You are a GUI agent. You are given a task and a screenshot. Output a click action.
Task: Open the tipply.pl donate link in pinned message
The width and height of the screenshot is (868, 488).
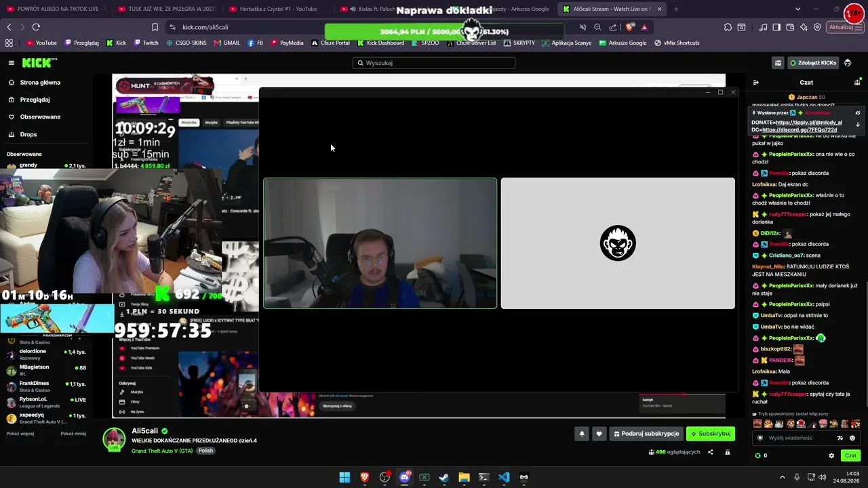809,123
